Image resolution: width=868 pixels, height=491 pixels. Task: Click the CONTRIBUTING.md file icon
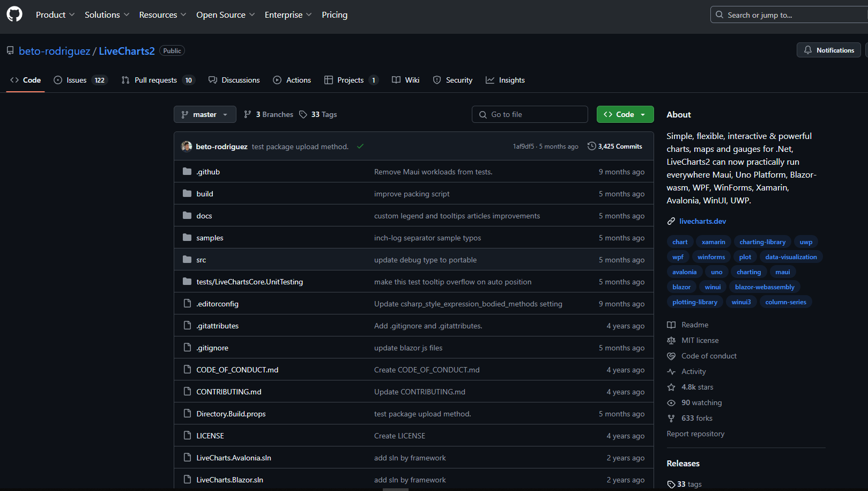click(x=187, y=392)
